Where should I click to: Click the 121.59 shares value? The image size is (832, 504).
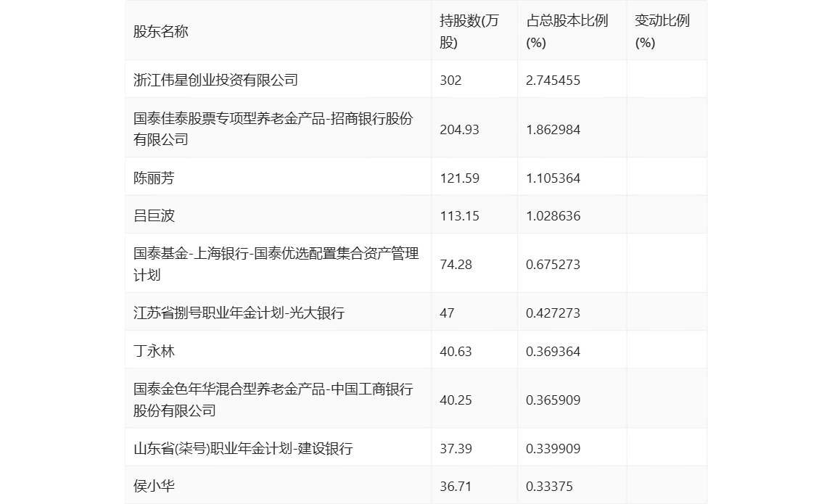(x=459, y=178)
